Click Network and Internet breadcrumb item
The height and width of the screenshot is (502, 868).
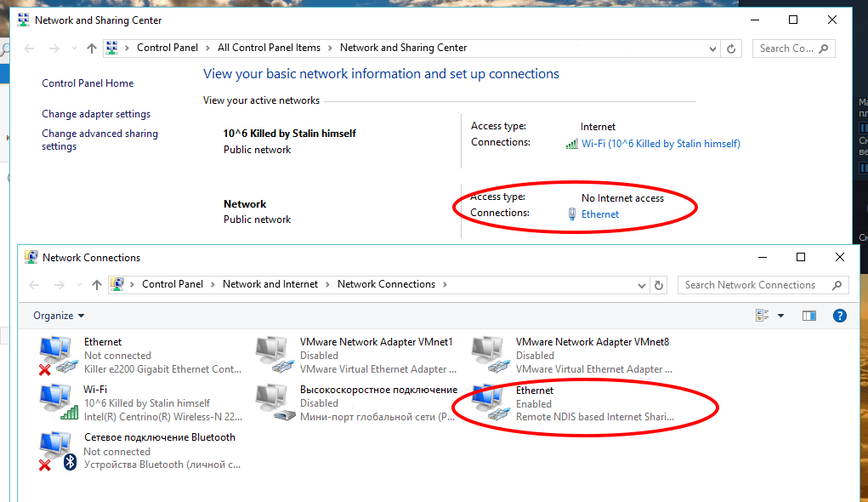pyautogui.click(x=269, y=284)
